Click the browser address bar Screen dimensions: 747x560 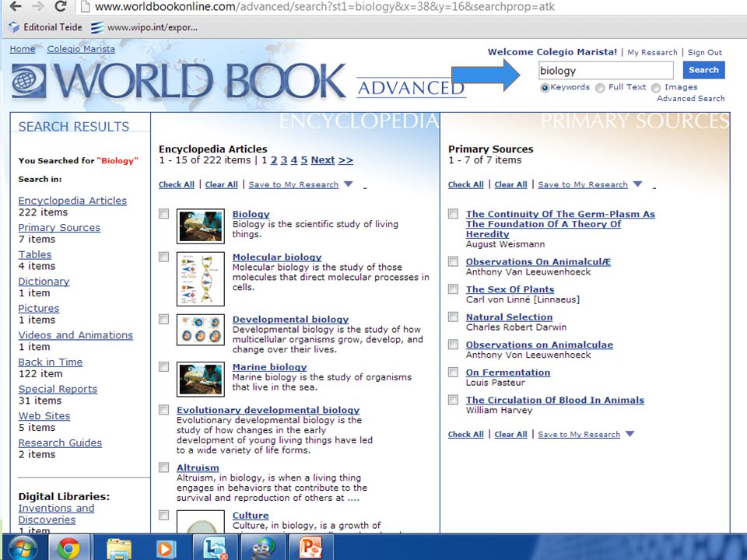(410, 7)
